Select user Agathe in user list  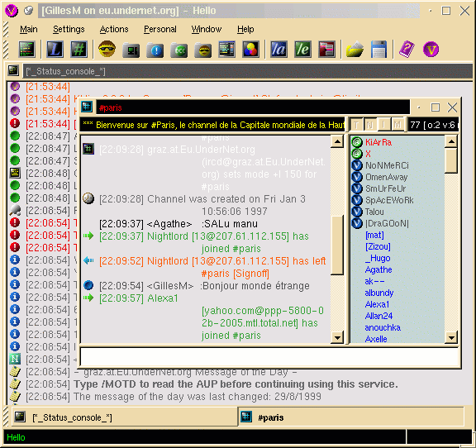point(378,269)
